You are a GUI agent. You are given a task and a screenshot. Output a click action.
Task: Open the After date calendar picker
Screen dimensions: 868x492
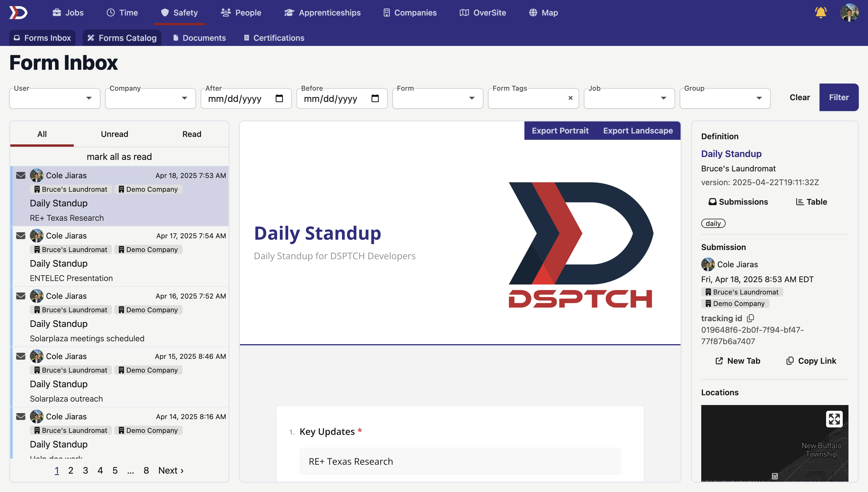pos(279,98)
